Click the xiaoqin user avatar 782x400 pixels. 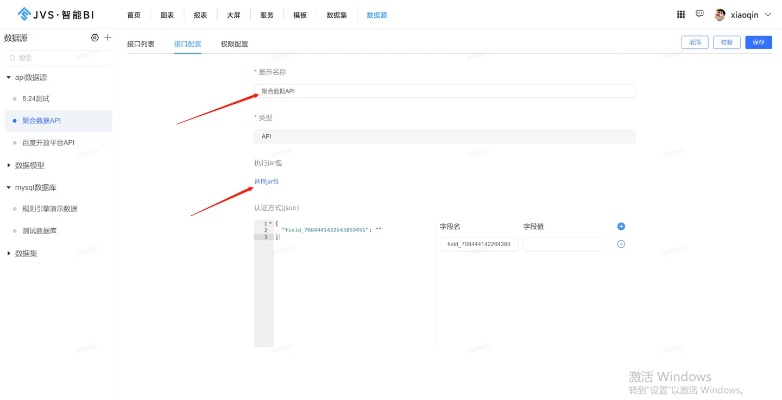point(720,15)
